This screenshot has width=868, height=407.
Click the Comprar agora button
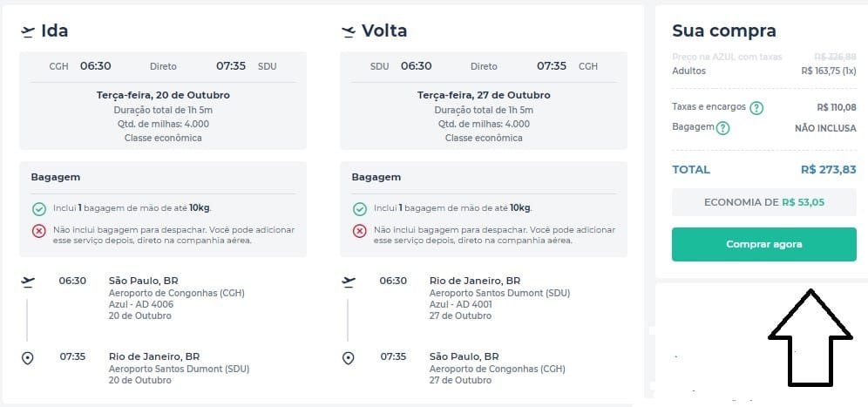pyautogui.click(x=764, y=244)
